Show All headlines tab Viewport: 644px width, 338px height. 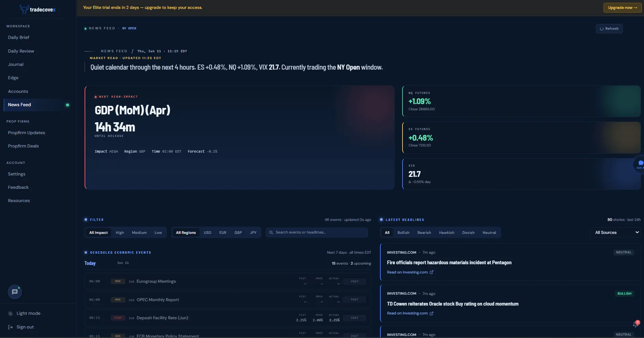(387, 233)
